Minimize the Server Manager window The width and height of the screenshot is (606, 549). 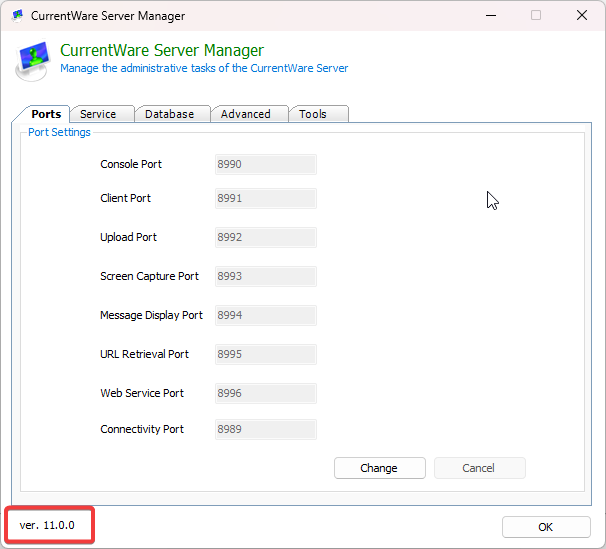(x=491, y=15)
